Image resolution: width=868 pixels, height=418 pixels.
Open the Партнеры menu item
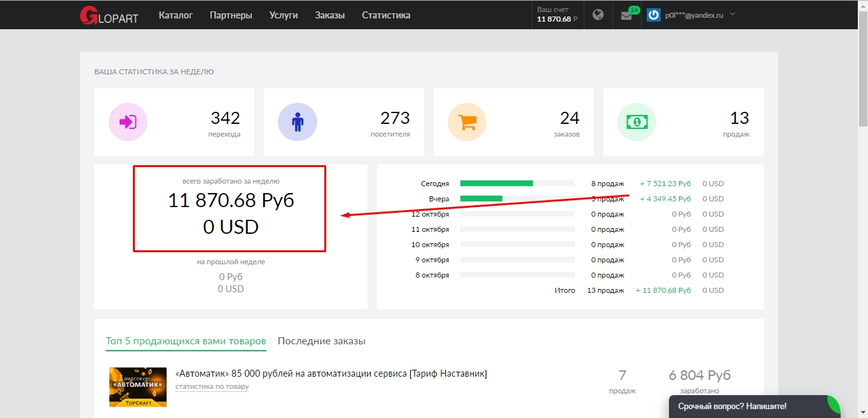coord(231,15)
